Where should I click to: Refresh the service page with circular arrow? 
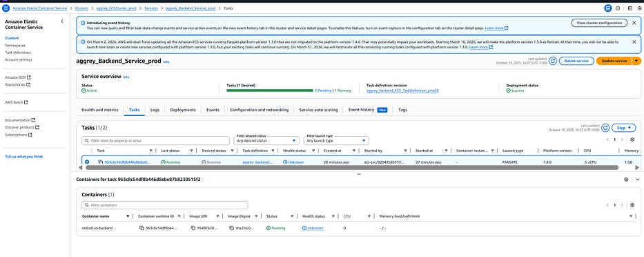coord(553,61)
